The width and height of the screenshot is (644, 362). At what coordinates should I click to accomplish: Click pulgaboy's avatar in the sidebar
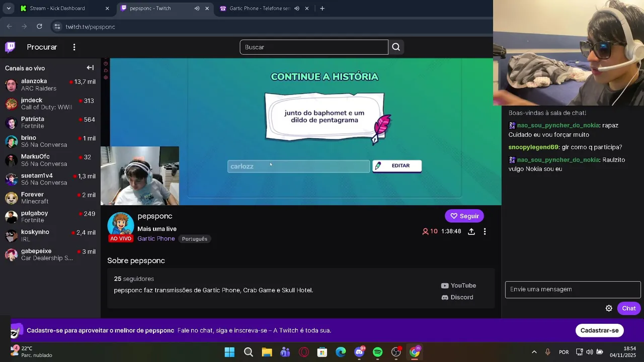11,217
